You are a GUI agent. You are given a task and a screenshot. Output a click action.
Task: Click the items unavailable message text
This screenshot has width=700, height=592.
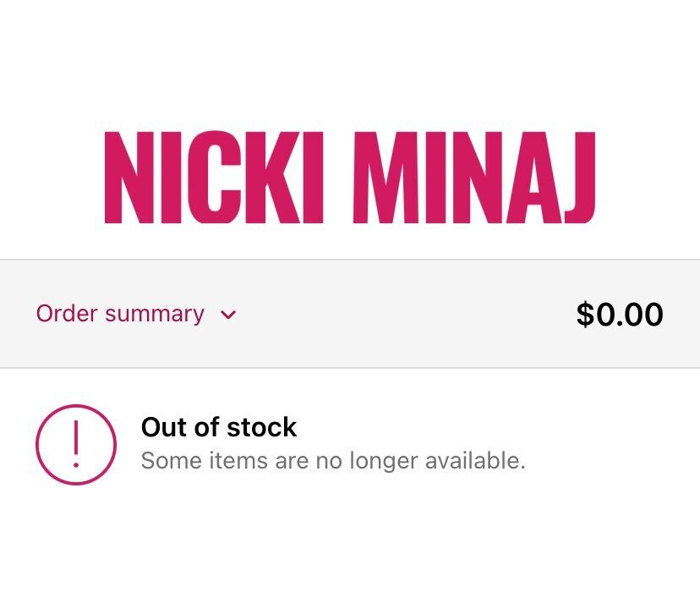[x=331, y=460]
